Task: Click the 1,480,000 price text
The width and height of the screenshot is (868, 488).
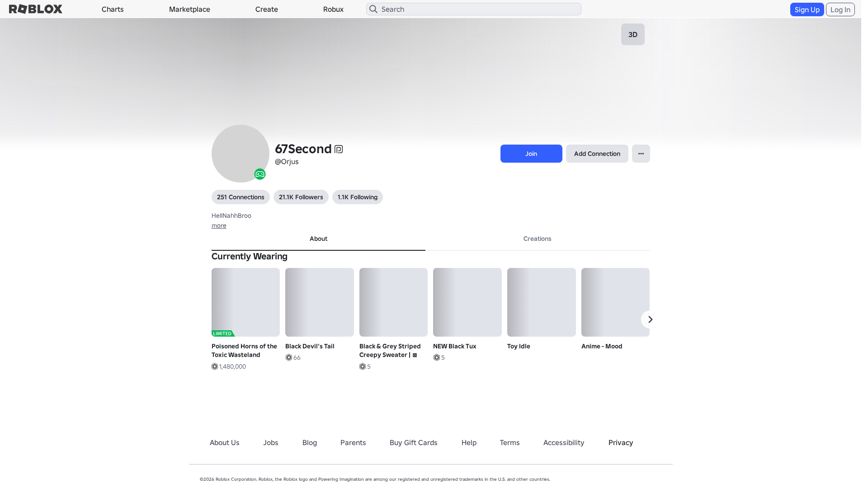Action: (x=232, y=366)
